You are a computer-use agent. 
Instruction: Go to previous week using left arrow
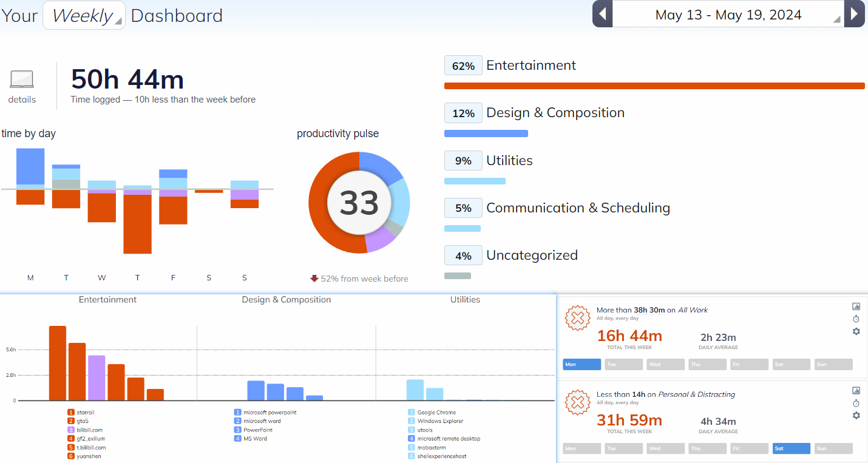pyautogui.click(x=602, y=14)
